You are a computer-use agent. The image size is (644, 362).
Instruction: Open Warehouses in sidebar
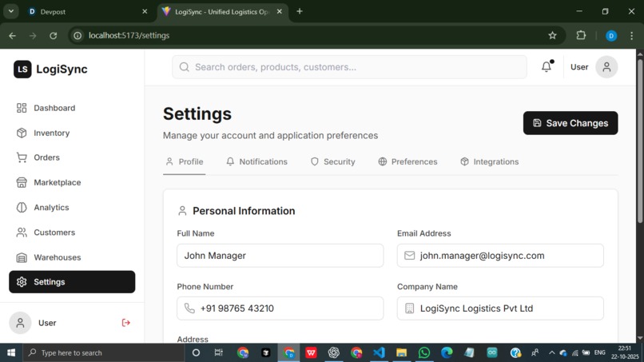(x=72, y=257)
